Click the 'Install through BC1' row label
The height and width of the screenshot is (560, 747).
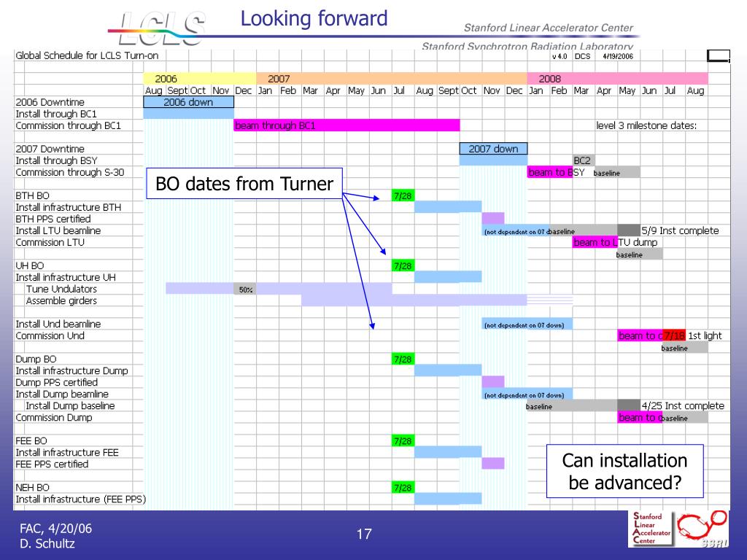coord(56,114)
